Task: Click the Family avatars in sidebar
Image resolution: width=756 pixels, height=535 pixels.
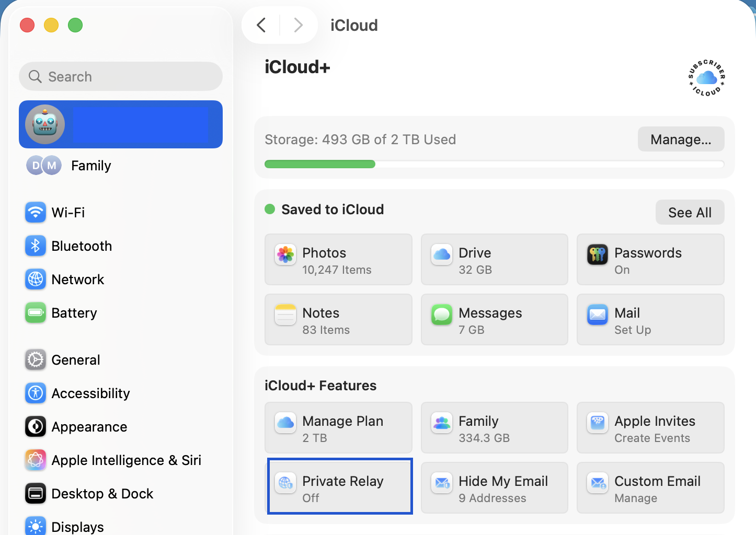Action: click(44, 166)
